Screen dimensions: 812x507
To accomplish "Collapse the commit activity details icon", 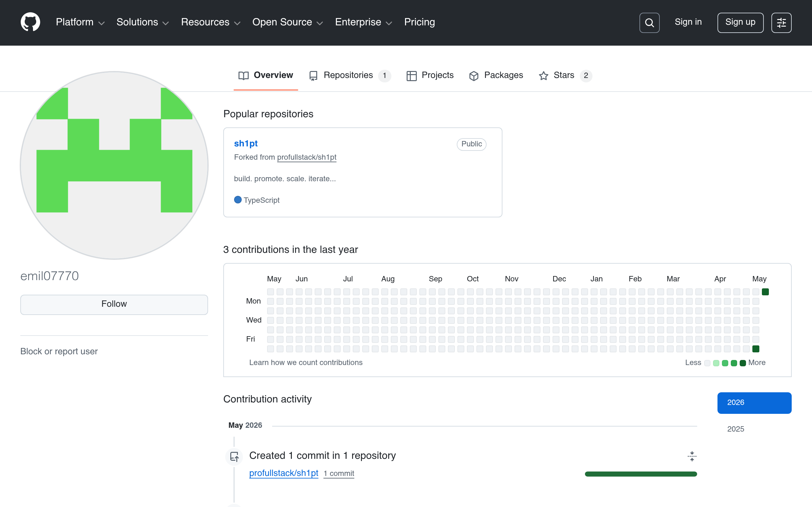I will [692, 456].
